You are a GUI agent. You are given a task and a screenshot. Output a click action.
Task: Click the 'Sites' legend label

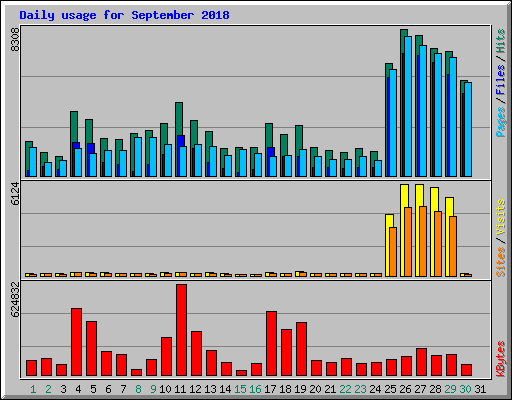[501, 262]
